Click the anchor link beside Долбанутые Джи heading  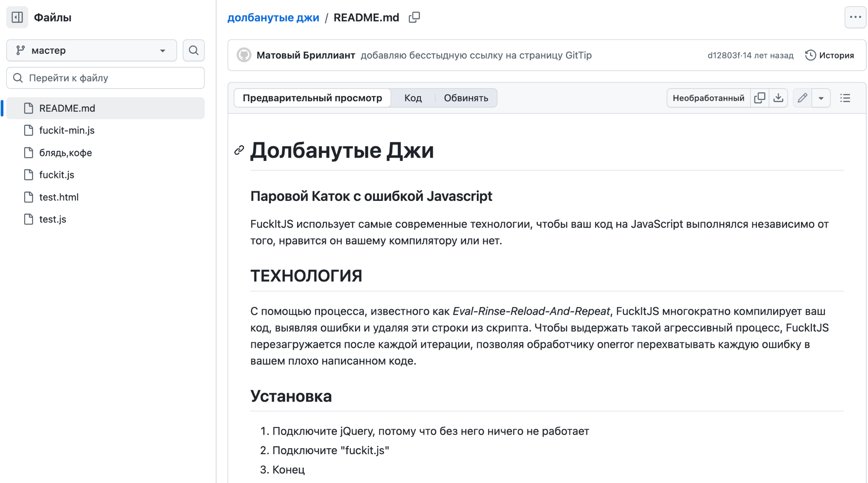[239, 150]
